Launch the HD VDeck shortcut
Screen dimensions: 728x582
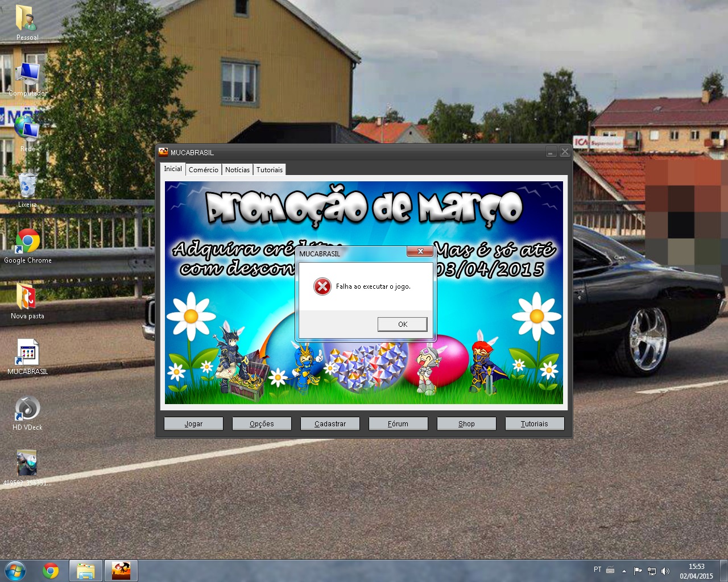point(27,410)
